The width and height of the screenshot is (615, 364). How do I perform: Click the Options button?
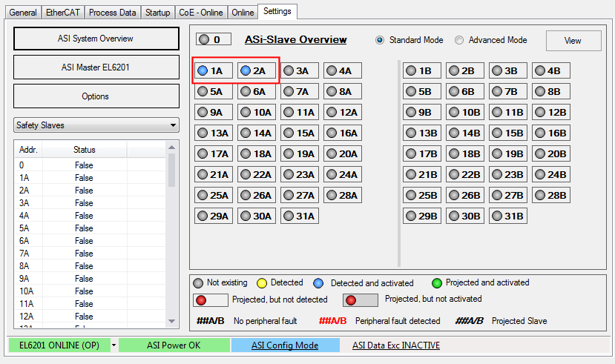pyautogui.click(x=96, y=96)
